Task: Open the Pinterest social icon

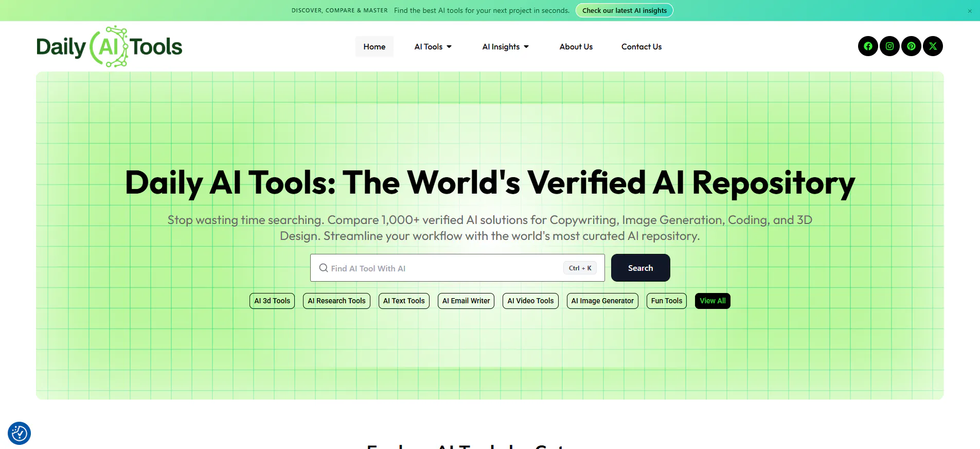Action: click(x=911, y=46)
